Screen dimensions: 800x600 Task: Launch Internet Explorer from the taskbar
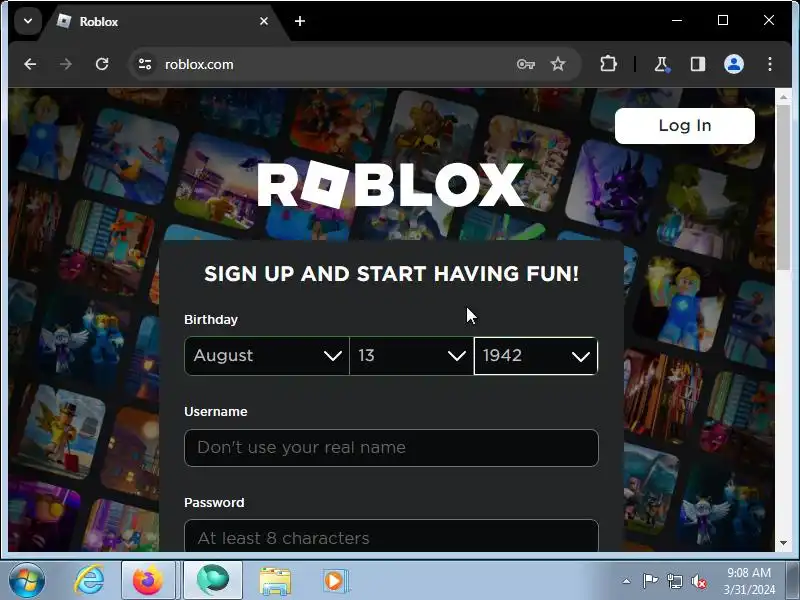point(89,581)
